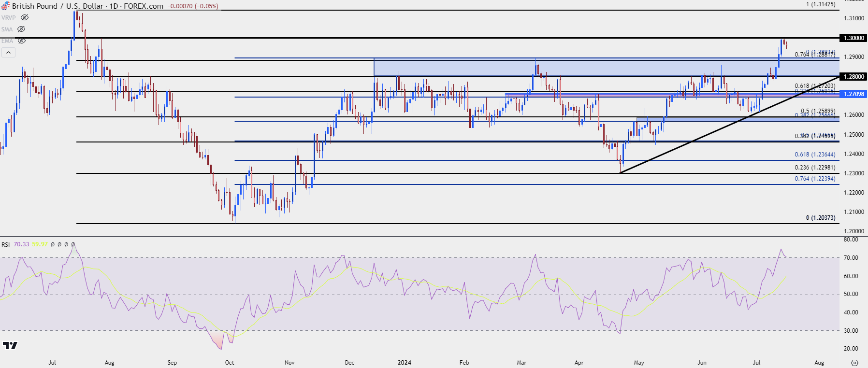Click the Jun time axis label
This screenshot has height=368, width=868.
pyautogui.click(x=702, y=363)
